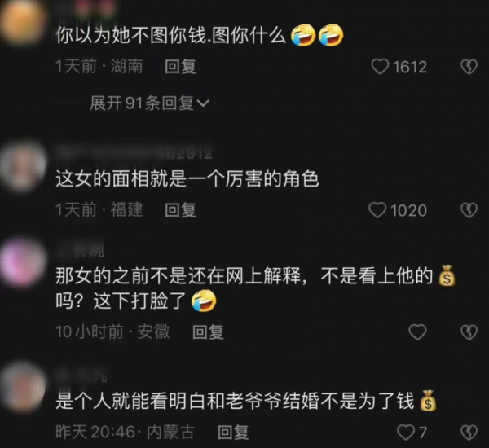
Task: Like the Fujian comment with 1020 likes
Action: [x=377, y=210]
